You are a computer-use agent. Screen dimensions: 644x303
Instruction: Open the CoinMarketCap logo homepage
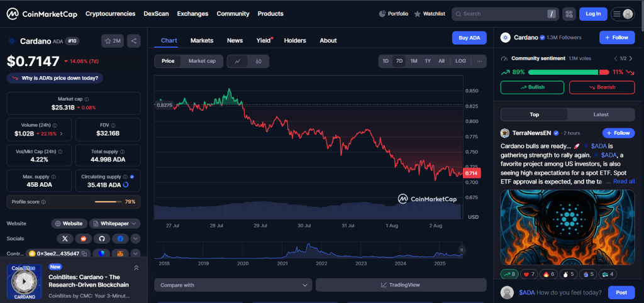pos(42,14)
